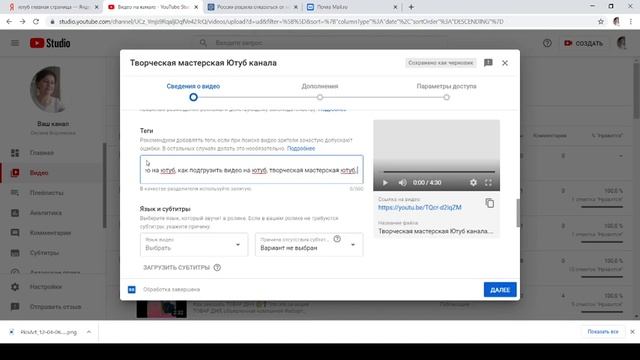Go back with the browser back arrow
Screen dimensions: 640x360
(x=9, y=22)
